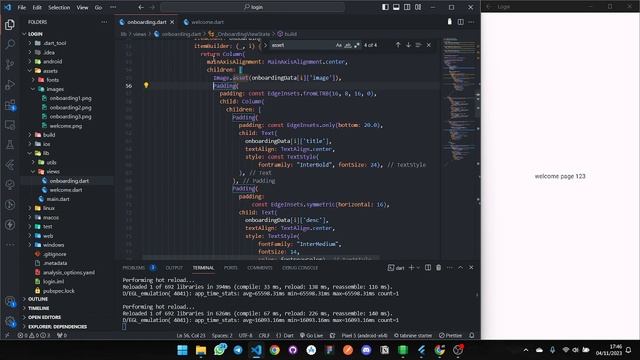Go to next find match arrow
The image size is (640, 360).
(408, 45)
